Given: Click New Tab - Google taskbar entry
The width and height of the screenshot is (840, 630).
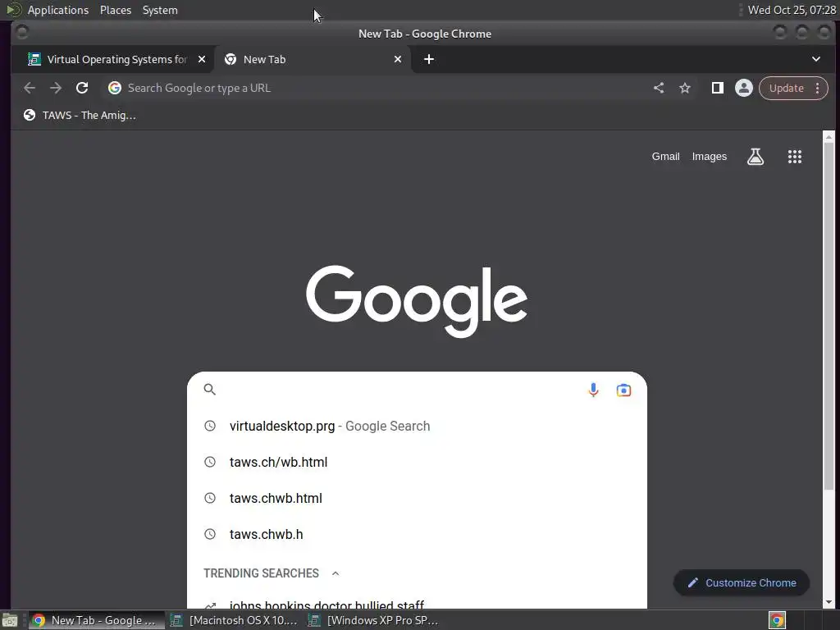Looking at the screenshot, I should coord(97,620).
